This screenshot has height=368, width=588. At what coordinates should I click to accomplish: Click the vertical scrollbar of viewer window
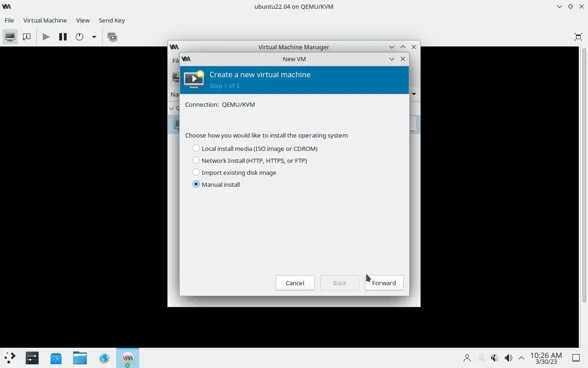click(584, 175)
